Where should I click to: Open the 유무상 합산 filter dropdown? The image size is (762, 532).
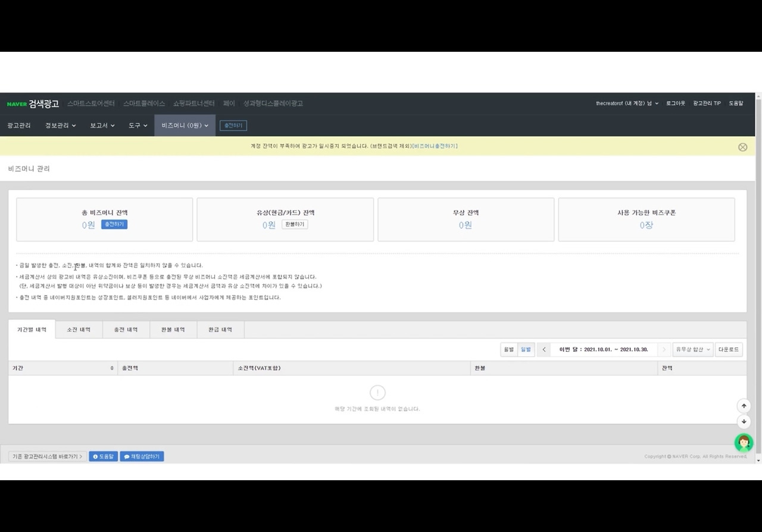pos(692,349)
